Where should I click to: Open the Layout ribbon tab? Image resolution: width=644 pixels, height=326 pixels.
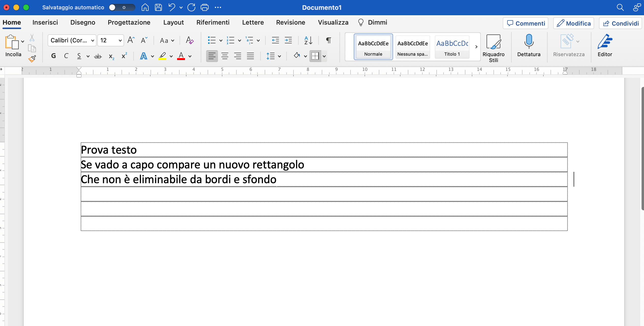point(173,22)
